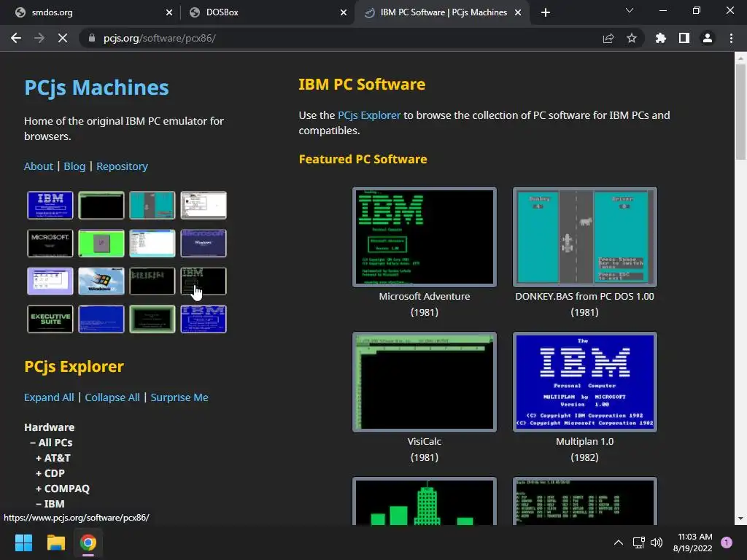Click the address bar URL
Viewport: 747px width, 560px height.
click(x=160, y=38)
